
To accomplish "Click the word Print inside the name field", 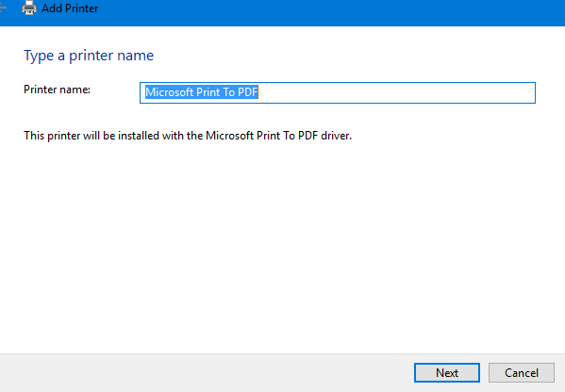I will coord(208,92).
